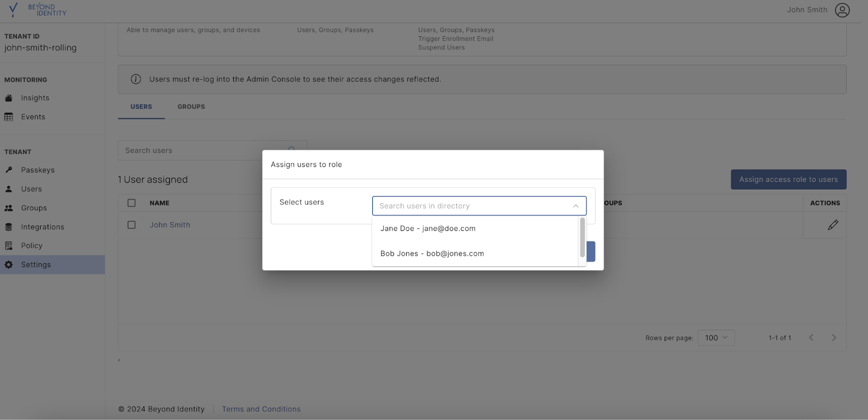The image size is (868, 420).
Task: Click the dropdown list scrollbar thumb
Action: tap(582, 237)
